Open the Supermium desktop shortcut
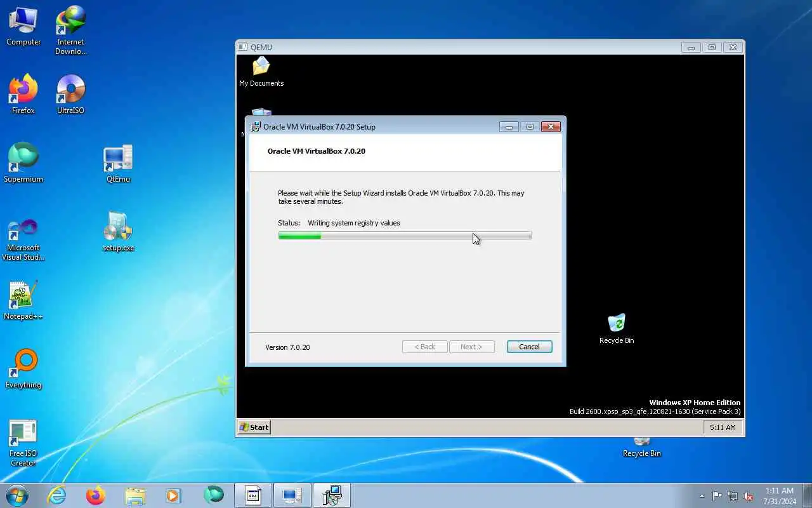This screenshot has width=812, height=508. tap(23, 163)
